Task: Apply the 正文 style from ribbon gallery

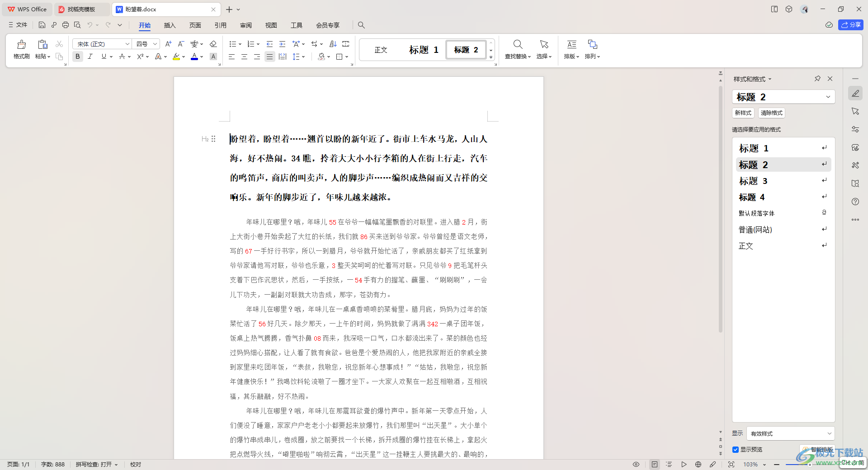Action: [381, 50]
